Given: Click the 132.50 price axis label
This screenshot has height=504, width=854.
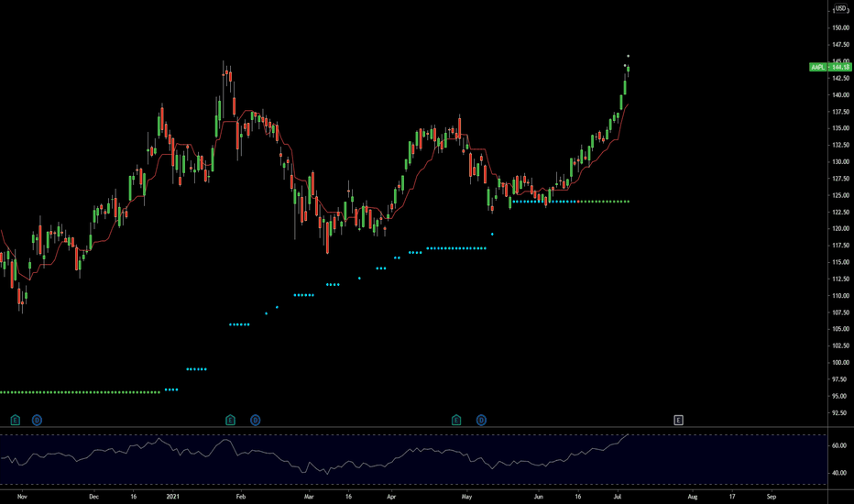Looking at the screenshot, I should [840, 145].
